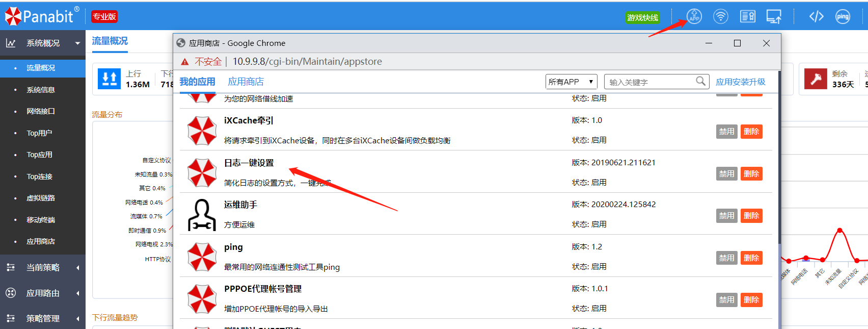The image size is (868, 329).
Task: Launch the round ping icon in the top bar
Action: click(x=843, y=16)
